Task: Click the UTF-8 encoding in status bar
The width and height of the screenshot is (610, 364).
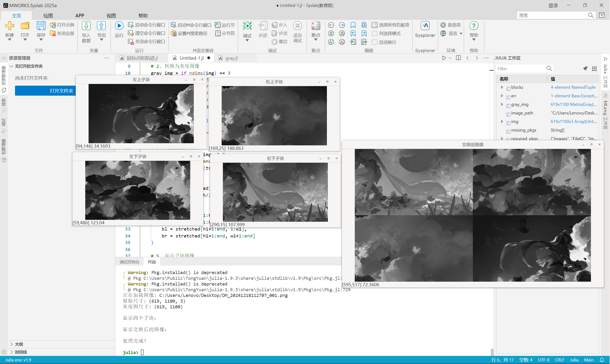Action: pyautogui.click(x=544, y=360)
